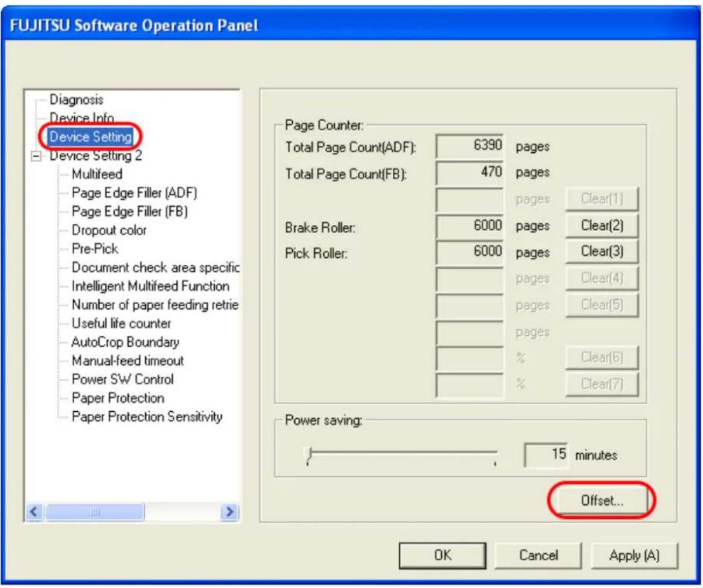This screenshot has height=588, width=703.
Task: Select the Useful life counter item
Action: coord(121,323)
